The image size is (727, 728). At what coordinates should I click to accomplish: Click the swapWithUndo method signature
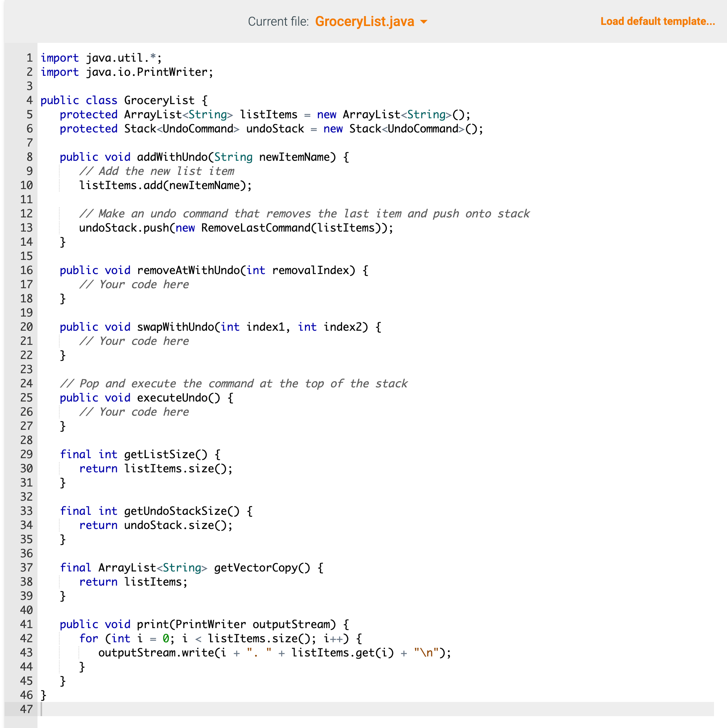click(220, 327)
